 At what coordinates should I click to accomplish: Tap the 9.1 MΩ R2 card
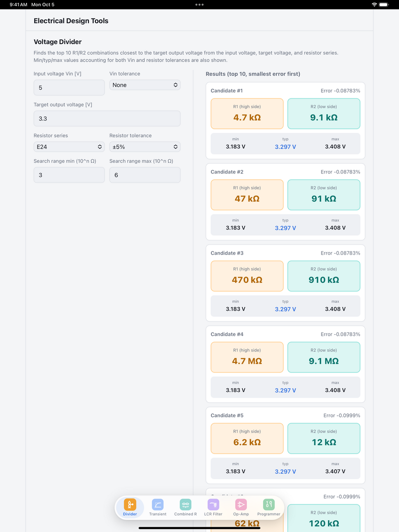click(323, 357)
